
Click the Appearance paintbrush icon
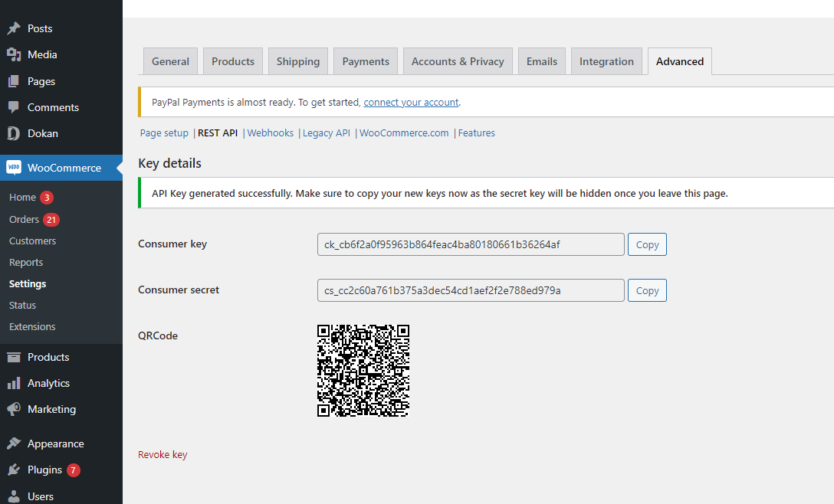click(14, 443)
